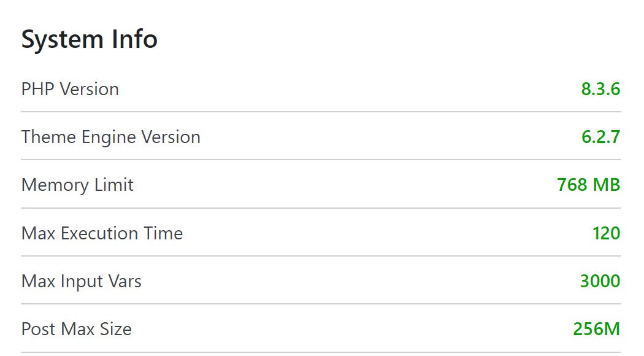Click the divider line below Memory Limit row

pos(321,207)
